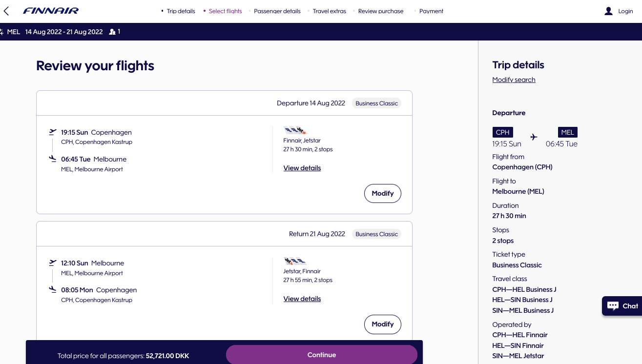Click the Login link text
This screenshot has width=642, height=364.
tap(625, 11)
